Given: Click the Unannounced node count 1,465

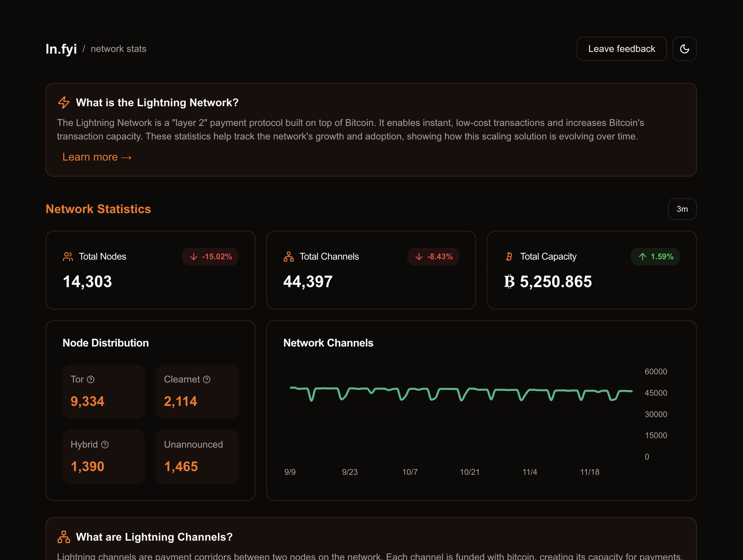Looking at the screenshot, I should [x=181, y=466].
